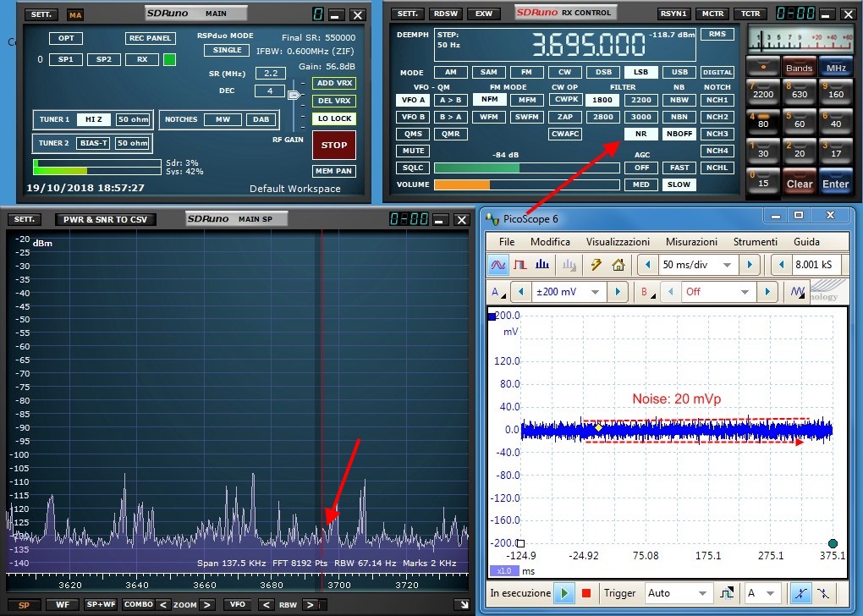The height and width of the screenshot is (616, 863).
Task: Click channel B next range arrow
Action: (x=767, y=292)
